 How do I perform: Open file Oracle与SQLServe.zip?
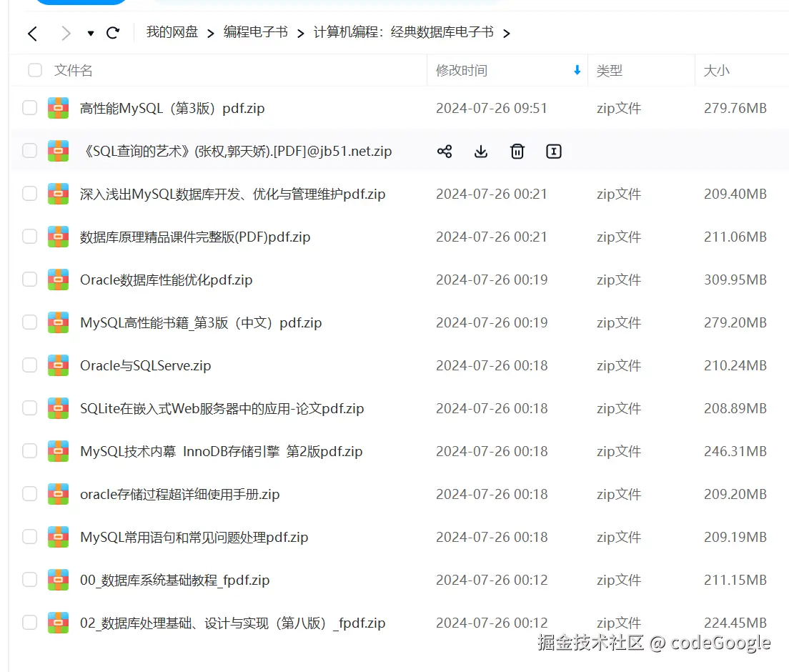point(145,365)
